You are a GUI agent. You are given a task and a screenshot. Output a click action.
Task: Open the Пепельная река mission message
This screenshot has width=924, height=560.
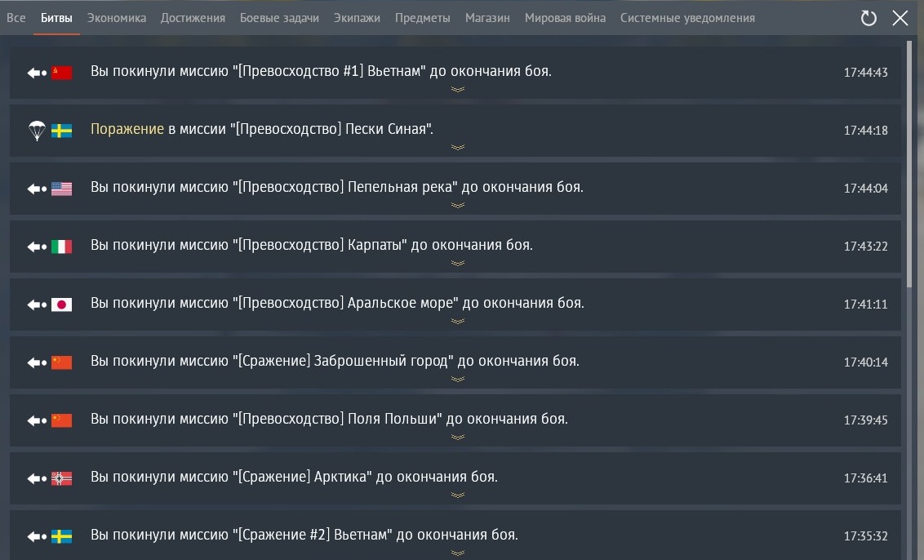336,188
